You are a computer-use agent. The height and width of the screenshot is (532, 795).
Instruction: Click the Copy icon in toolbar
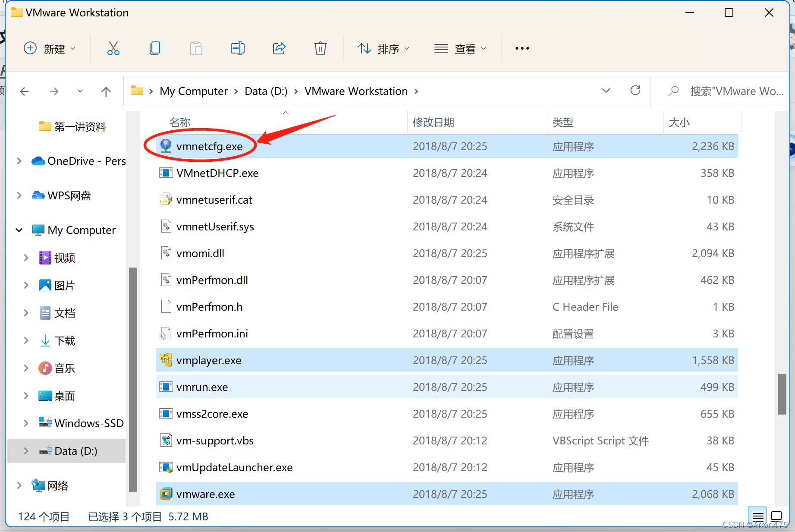(x=155, y=48)
